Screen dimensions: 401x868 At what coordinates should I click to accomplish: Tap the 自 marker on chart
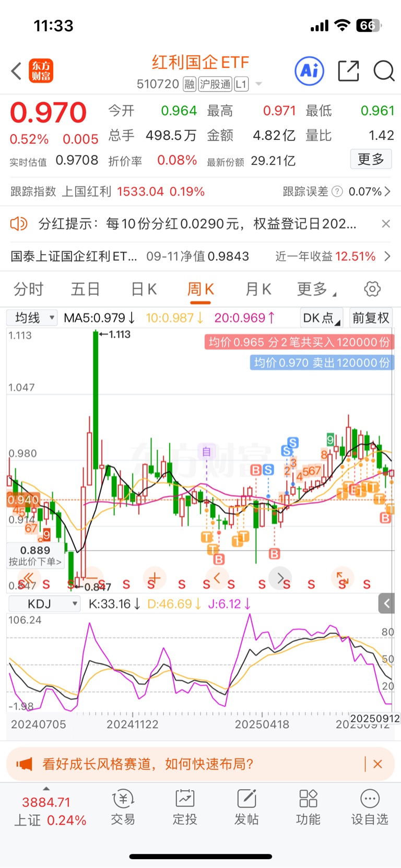[206, 451]
